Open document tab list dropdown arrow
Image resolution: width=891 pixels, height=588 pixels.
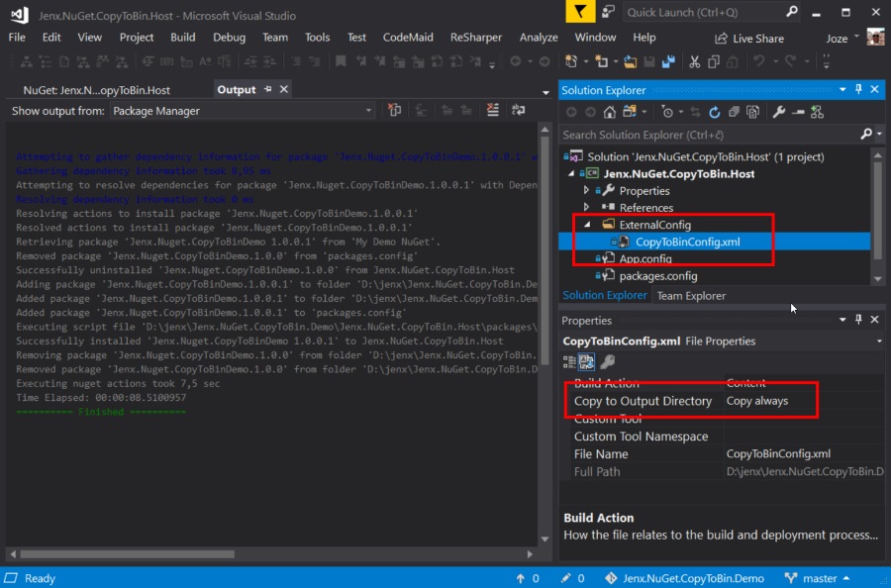(545, 92)
